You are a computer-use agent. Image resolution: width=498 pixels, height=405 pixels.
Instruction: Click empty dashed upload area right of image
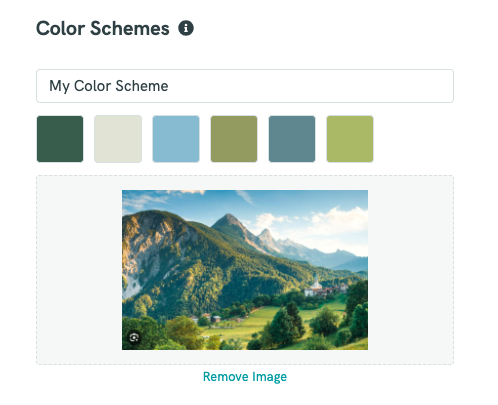tap(411, 270)
